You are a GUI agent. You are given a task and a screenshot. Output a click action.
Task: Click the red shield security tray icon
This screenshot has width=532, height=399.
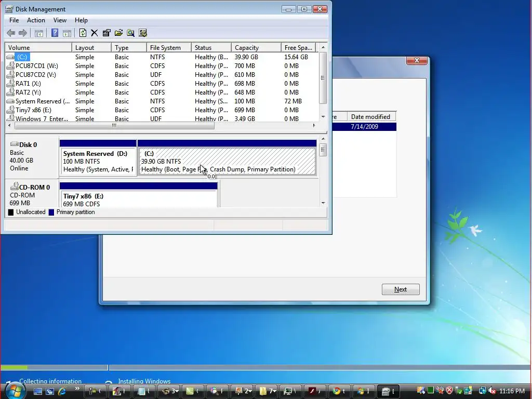point(449,391)
